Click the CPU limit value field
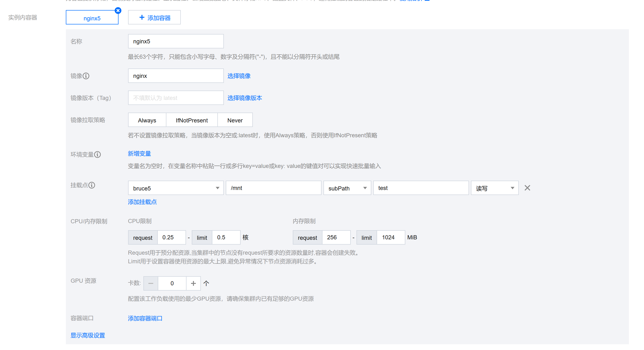644x350 pixels. [x=226, y=237]
